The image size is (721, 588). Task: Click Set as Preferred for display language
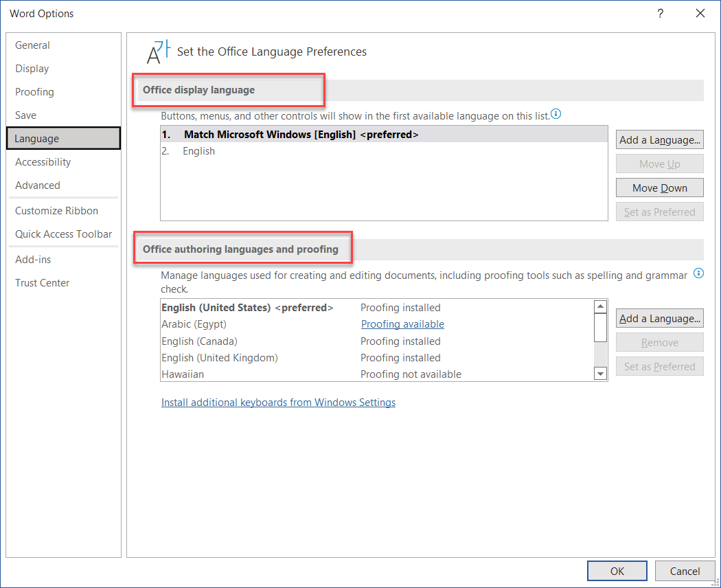pyautogui.click(x=659, y=212)
